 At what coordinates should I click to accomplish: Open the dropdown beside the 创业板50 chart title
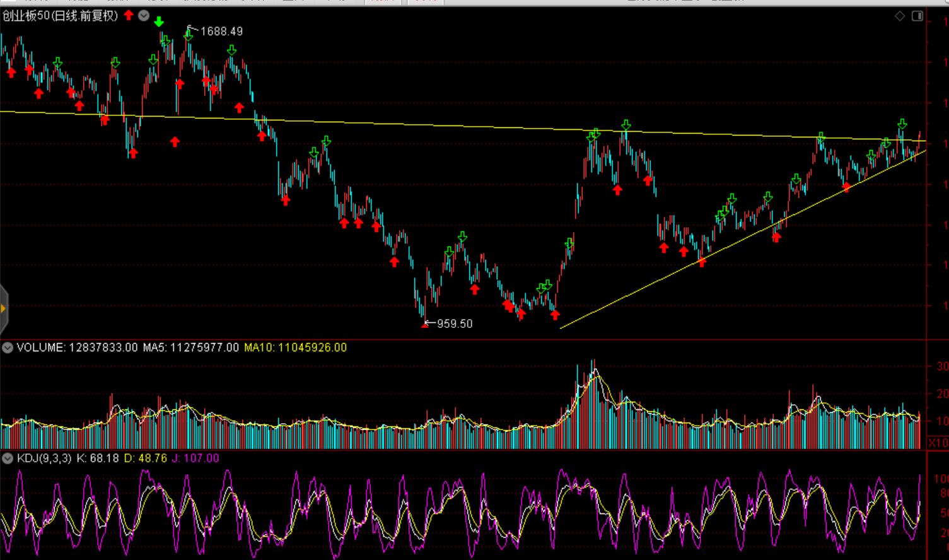[x=144, y=16]
